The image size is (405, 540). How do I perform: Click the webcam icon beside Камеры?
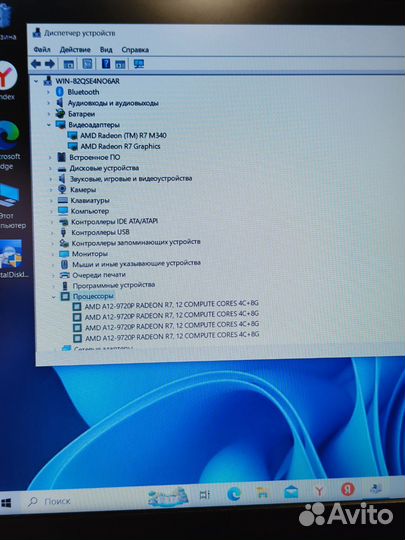[62, 189]
